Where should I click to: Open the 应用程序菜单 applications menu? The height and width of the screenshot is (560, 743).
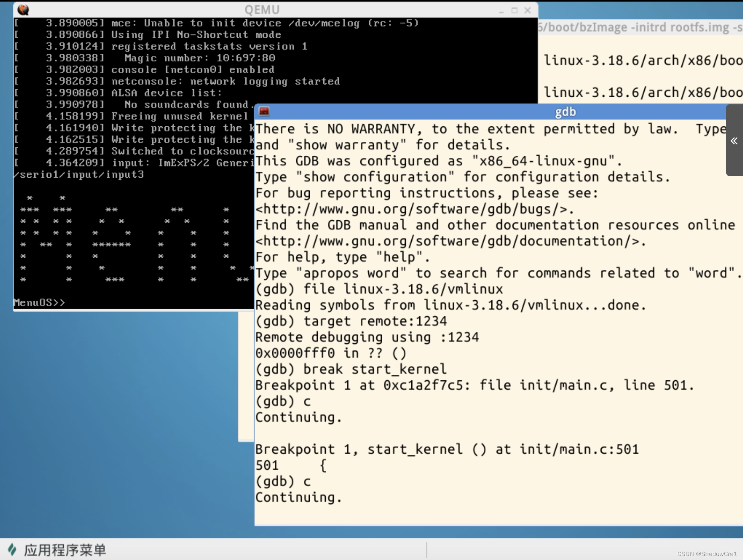(x=57, y=550)
